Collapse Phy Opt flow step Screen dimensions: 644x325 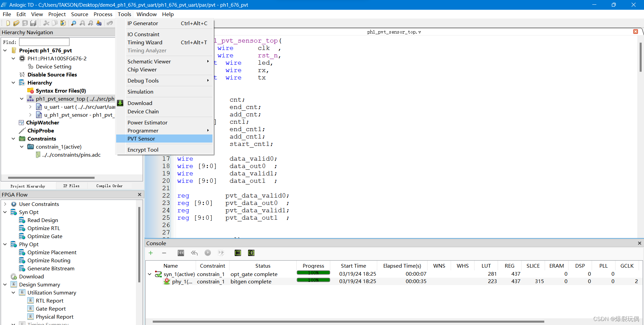[x=5, y=244]
